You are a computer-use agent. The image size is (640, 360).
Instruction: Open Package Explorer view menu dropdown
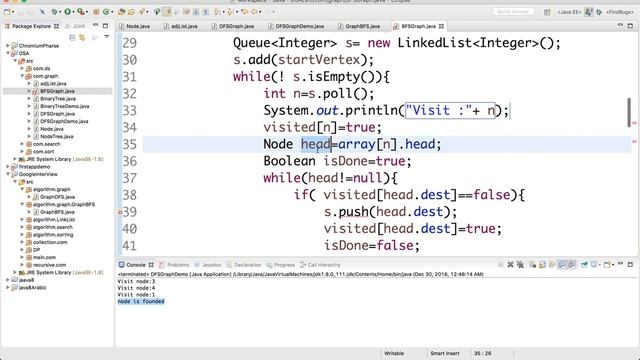[x=107, y=37]
